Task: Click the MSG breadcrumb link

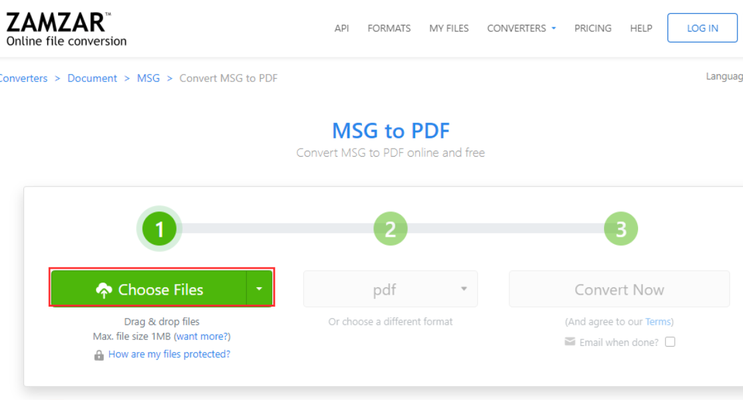Action: (x=148, y=78)
